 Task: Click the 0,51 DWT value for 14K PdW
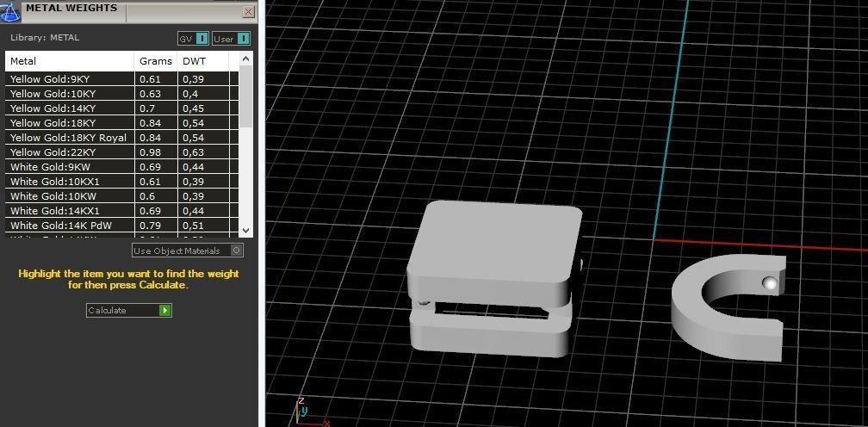(x=193, y=226)
